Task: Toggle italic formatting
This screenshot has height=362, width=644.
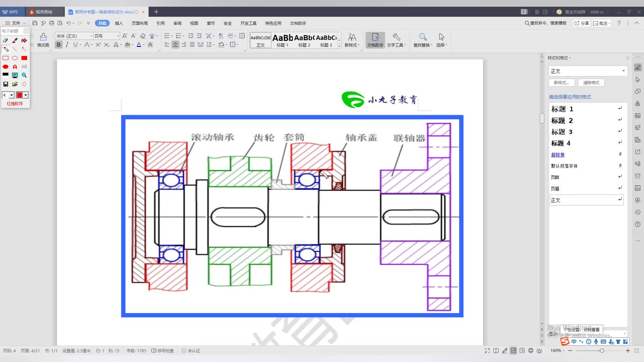Action: pyautogui.click(x=67, y=45)
